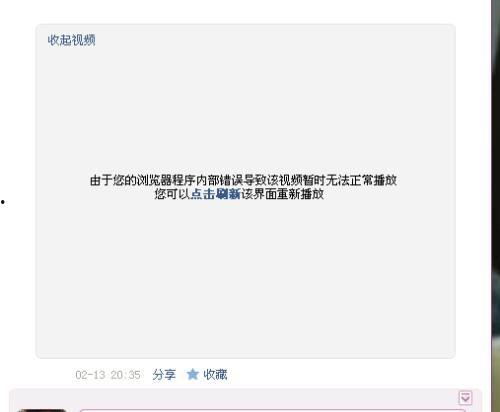Click the black bullet dot at left margin
The height and width of the screenshot is (412, 500).
point(3,202)
